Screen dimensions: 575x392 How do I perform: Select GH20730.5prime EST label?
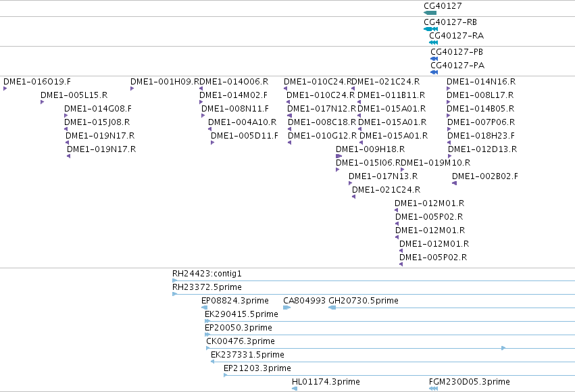pos(364,301)
